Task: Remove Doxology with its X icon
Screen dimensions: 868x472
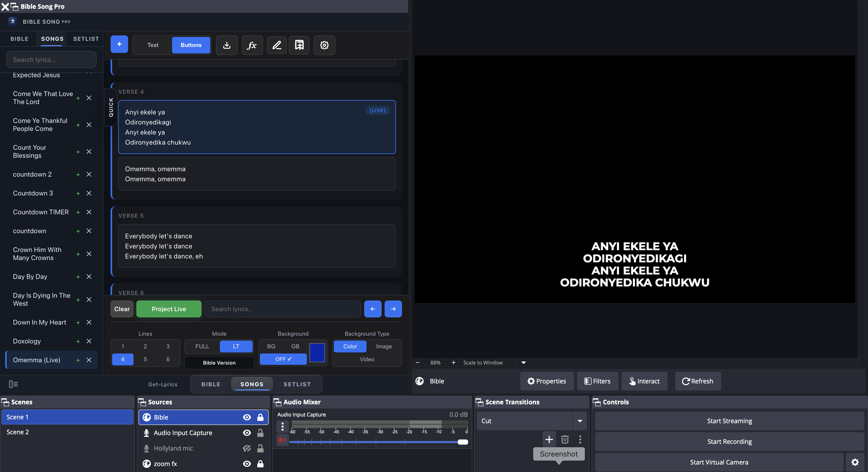Action: click(x=89, y=341)
